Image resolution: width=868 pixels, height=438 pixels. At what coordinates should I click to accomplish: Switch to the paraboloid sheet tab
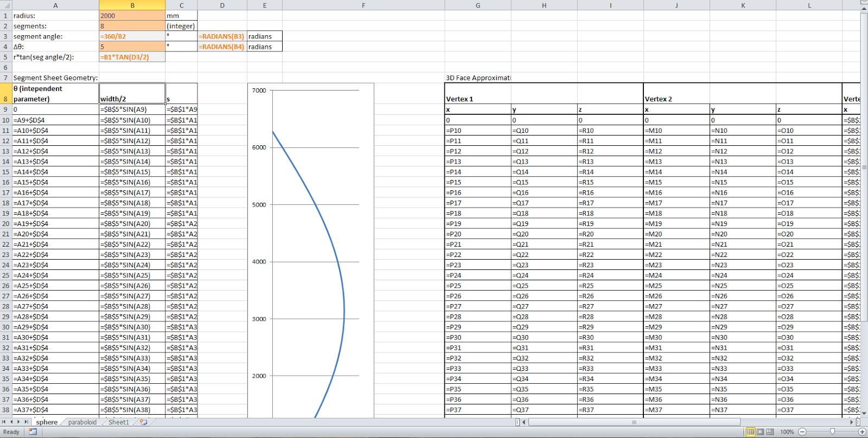[x=82, y=422]
